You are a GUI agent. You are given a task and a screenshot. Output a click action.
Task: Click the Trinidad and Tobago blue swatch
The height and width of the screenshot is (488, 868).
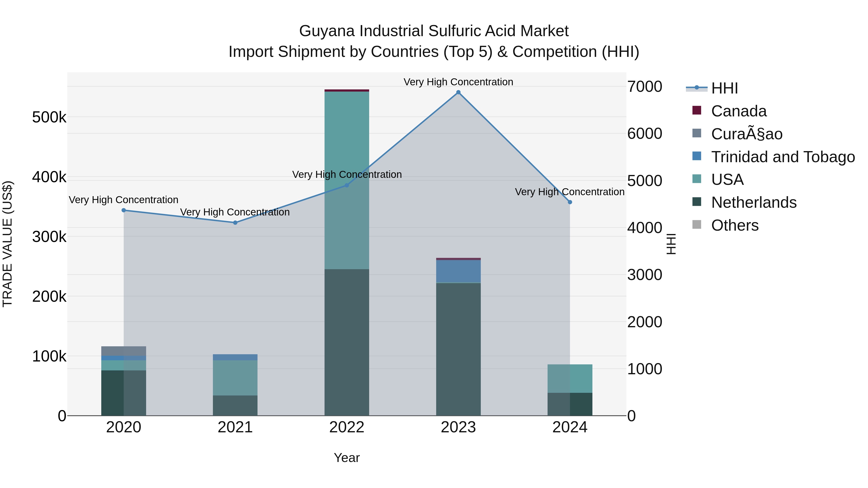click(x=697, y=156)
